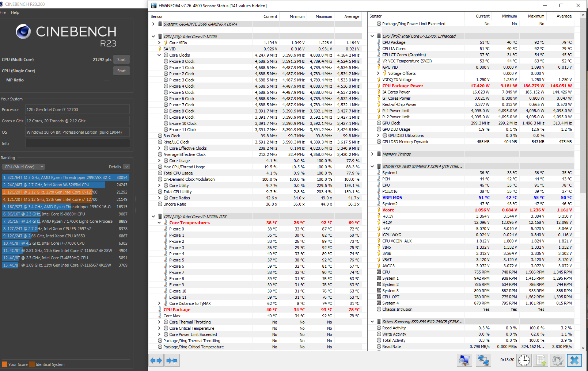Click the thermometer icon beside Core Max
This screenshot has width=588, height=371.
(x=160, y=316)
